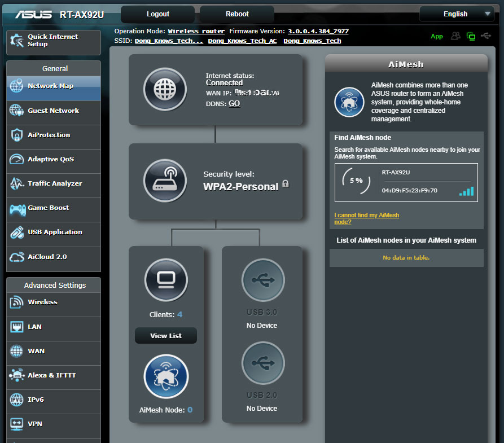Select the found RT-AX92U AiMesh node name
The height and width of the screenshot is (443, 504).
pos(396,172)
